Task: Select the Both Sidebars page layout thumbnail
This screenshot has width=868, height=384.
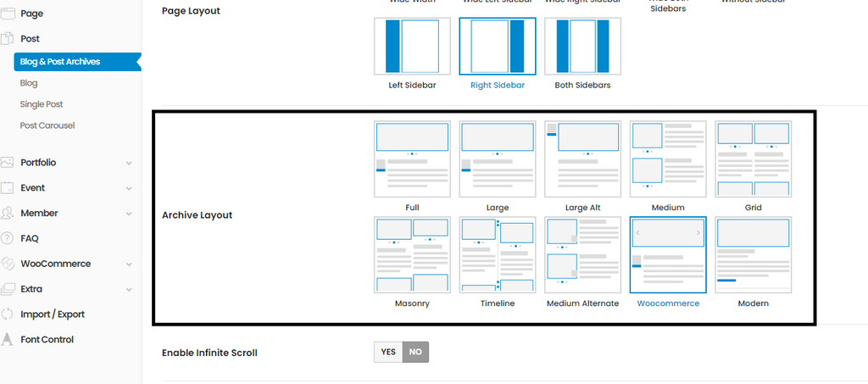Action: coord(582,46)
